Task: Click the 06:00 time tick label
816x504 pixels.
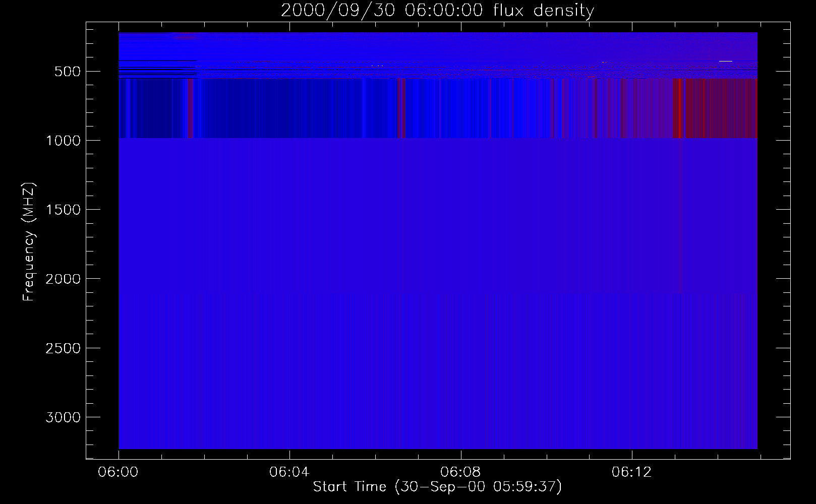Action: click(118, 472)
